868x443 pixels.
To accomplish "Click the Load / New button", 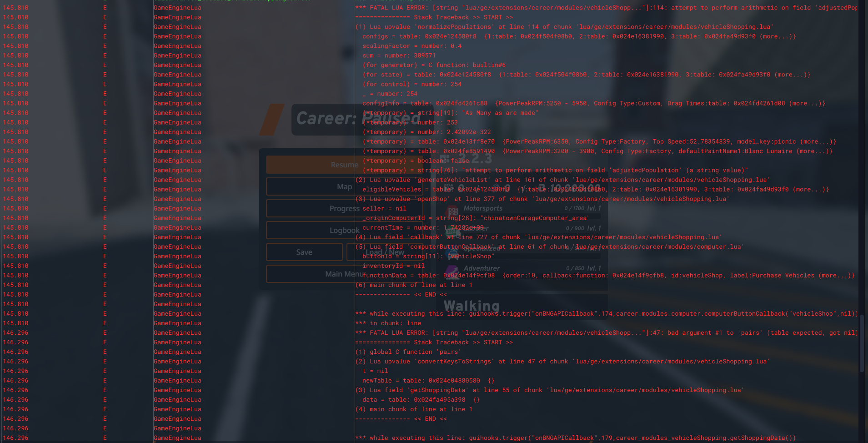I will (x=385, y=252).
